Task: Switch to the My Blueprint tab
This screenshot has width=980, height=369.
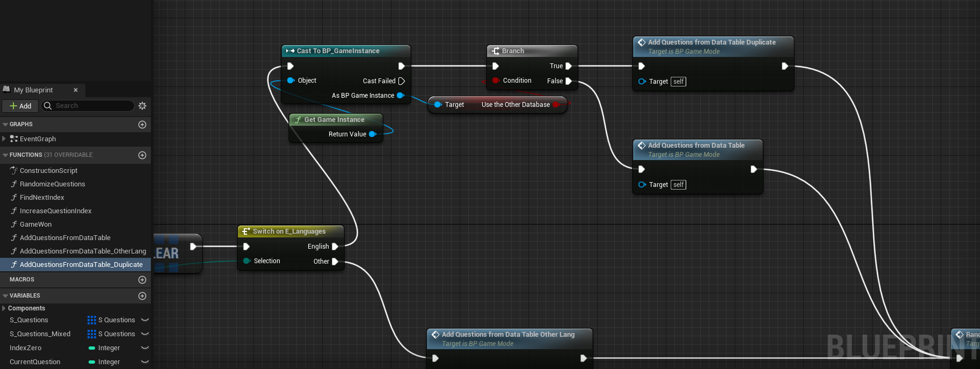Action: click(33, 90)
